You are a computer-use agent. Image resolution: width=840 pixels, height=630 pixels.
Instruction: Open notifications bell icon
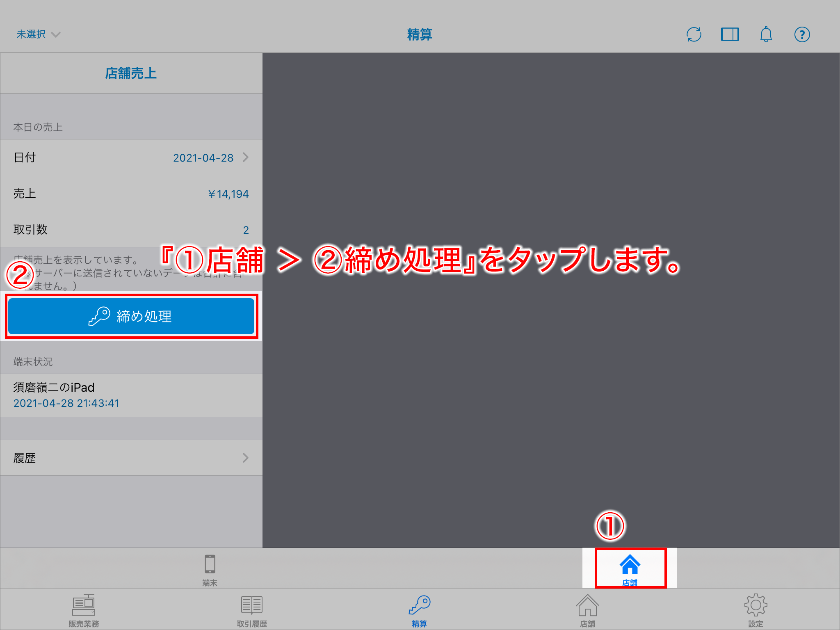[766, 34]
